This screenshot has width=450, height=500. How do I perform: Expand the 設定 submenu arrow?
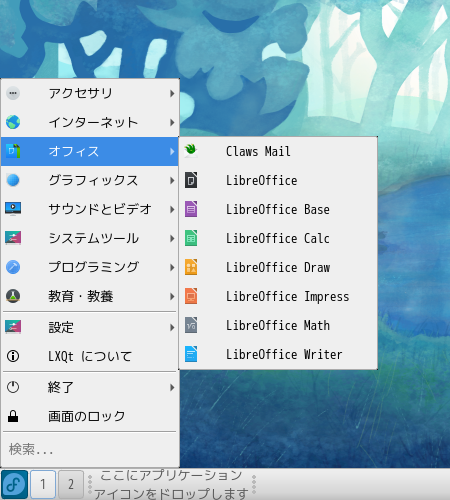172,327
